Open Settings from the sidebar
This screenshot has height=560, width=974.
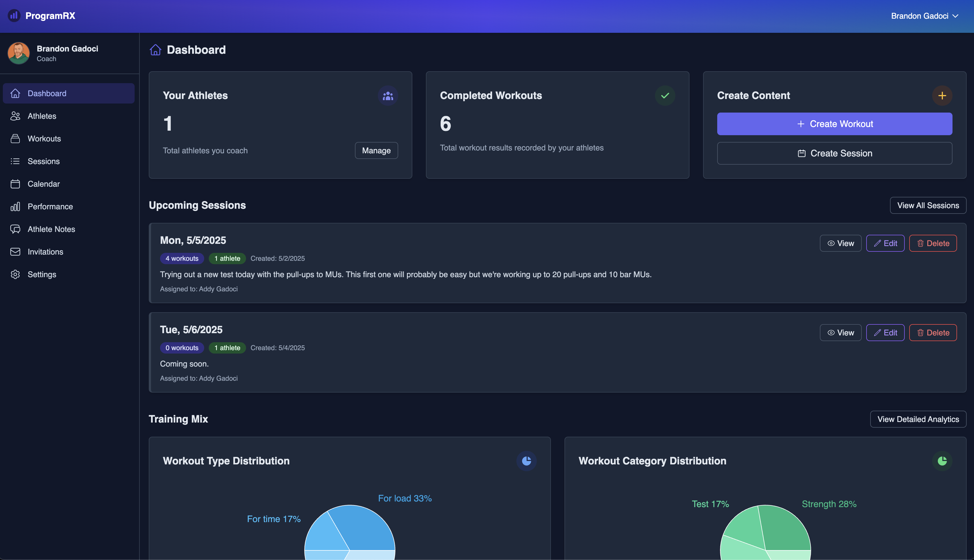[69, 275]
